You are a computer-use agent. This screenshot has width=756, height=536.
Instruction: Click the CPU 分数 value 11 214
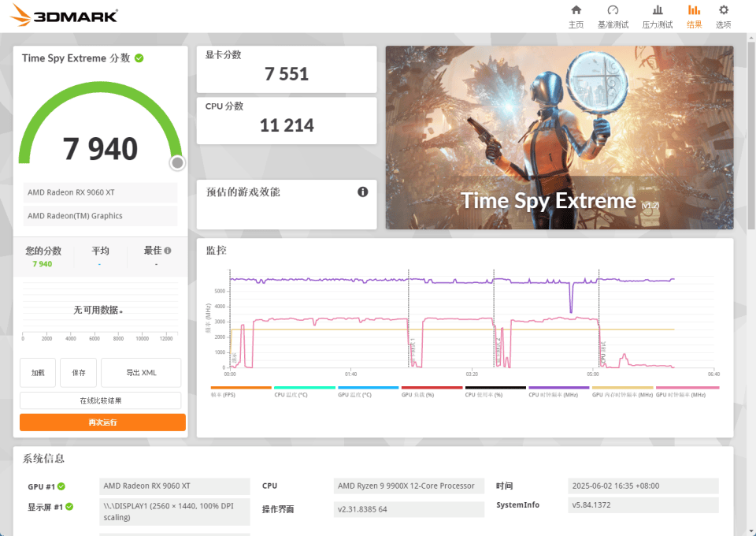pos(287,125)
